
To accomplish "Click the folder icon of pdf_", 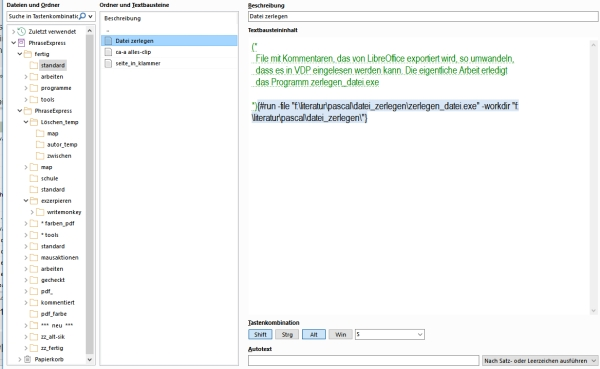I will pos(34,291).
